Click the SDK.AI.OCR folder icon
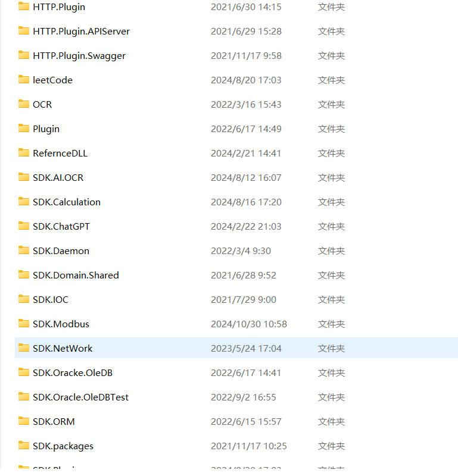The width and height of the screenshot is (458, 476). [x=24, y=177]
